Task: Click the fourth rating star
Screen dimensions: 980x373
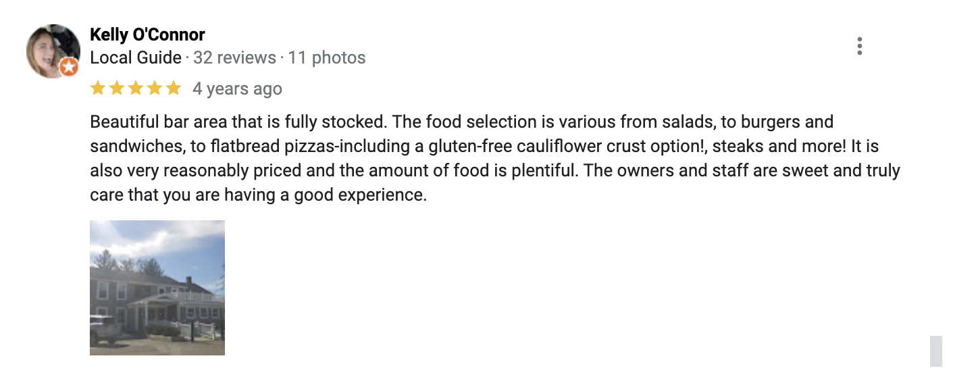Action: click(155, 89)
